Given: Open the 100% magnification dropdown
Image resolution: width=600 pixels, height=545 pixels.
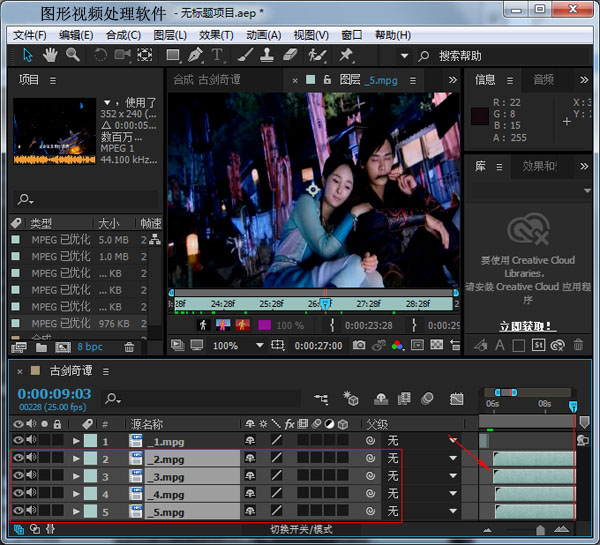Looking at the screenshot, I should (260, 346).
